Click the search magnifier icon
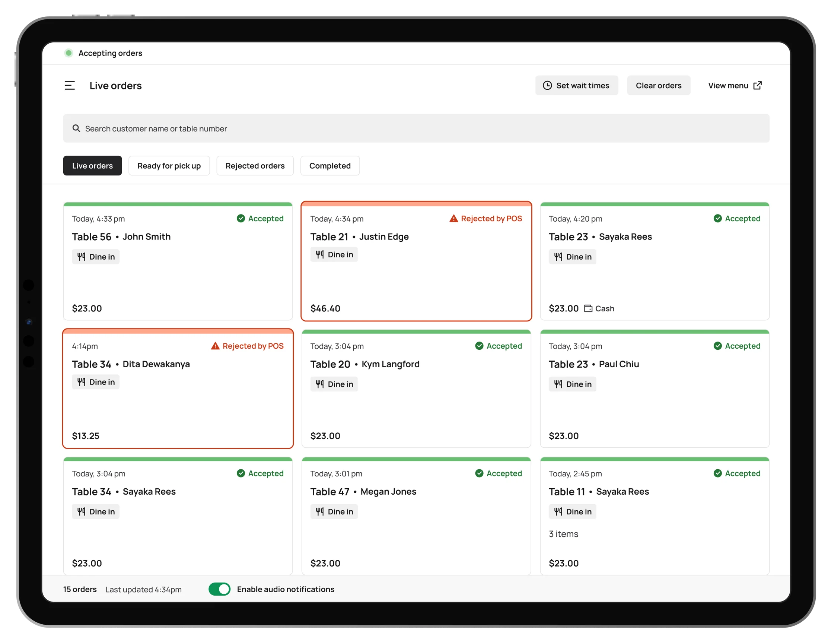828x644 pixels. tap(77, 128)
